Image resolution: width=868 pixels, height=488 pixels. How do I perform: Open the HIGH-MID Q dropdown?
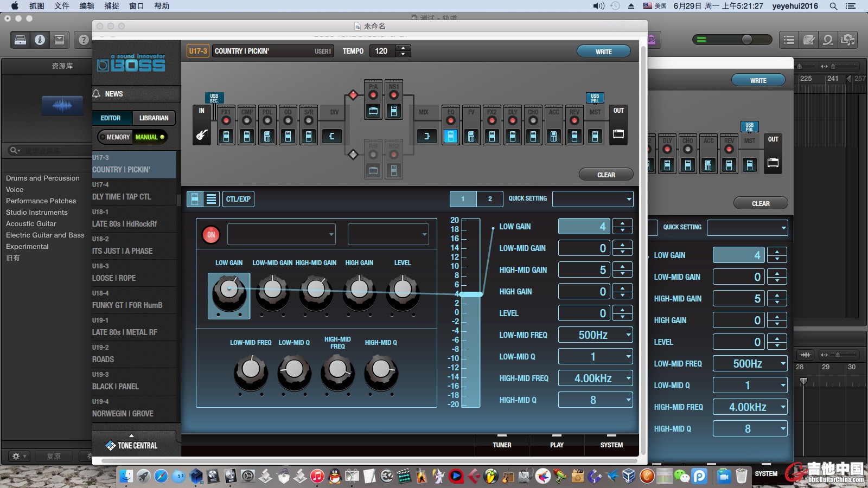[595, 400]
